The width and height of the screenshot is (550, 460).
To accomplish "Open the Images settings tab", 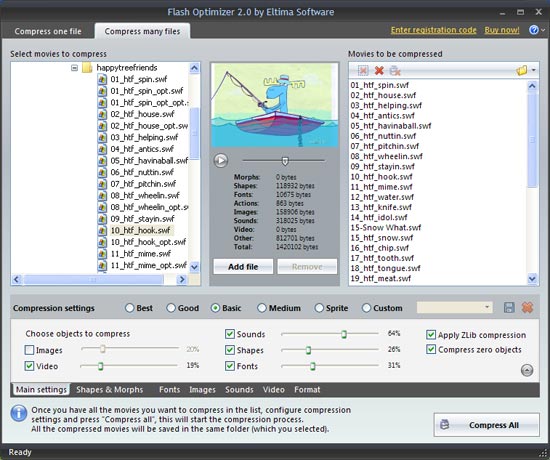I will [202, 389].
